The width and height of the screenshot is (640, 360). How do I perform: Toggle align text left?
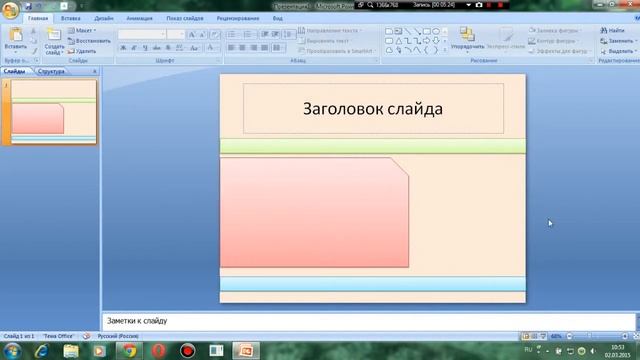(x=231, y=48)
